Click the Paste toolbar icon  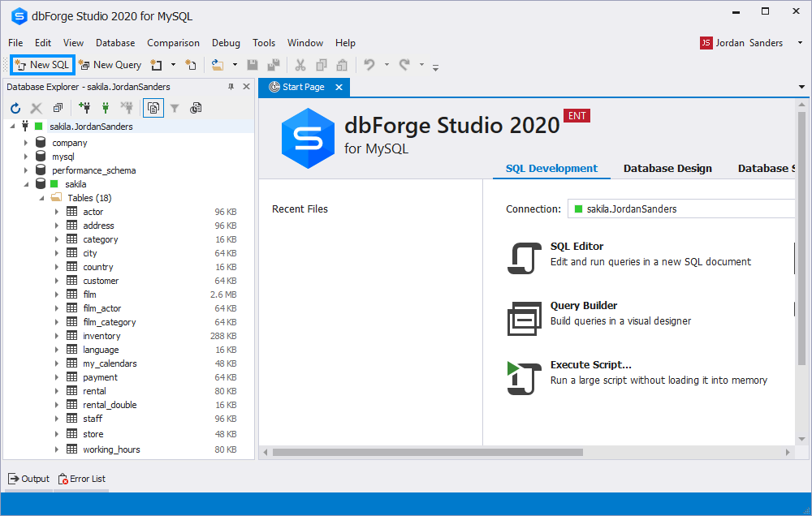(x=342, y=65)
